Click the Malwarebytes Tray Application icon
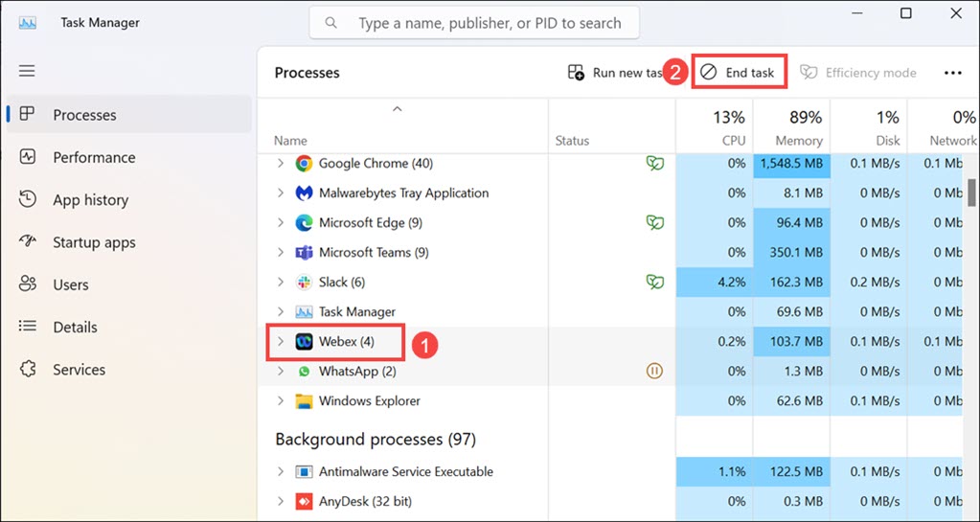This screenshot has height=522, width=980. [304, 193]
